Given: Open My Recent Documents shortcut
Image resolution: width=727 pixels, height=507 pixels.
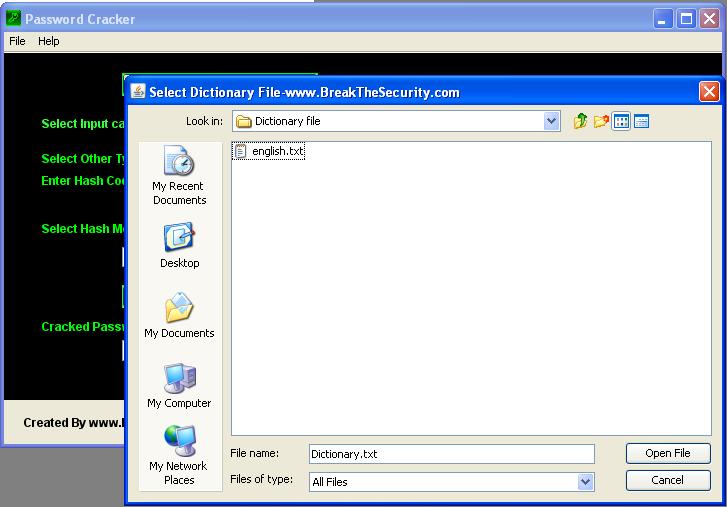Looking at the screenshot, I should pos(179,175).
